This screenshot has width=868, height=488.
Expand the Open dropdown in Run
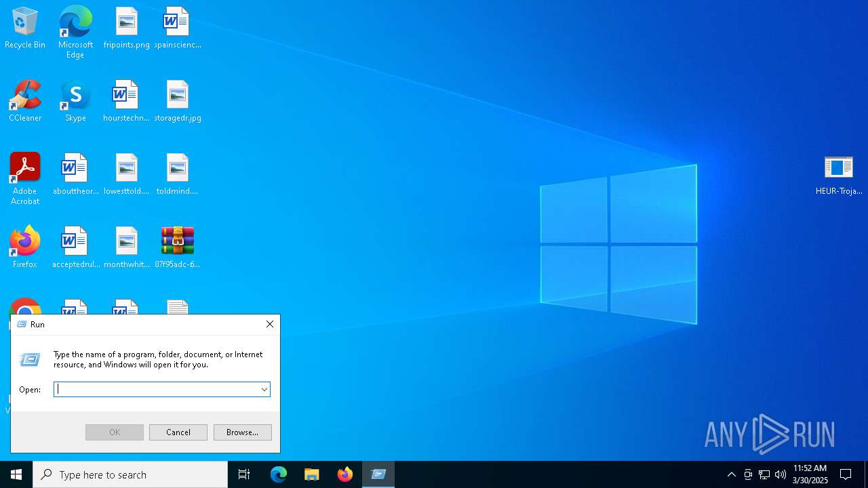click(x=264, y=389)
